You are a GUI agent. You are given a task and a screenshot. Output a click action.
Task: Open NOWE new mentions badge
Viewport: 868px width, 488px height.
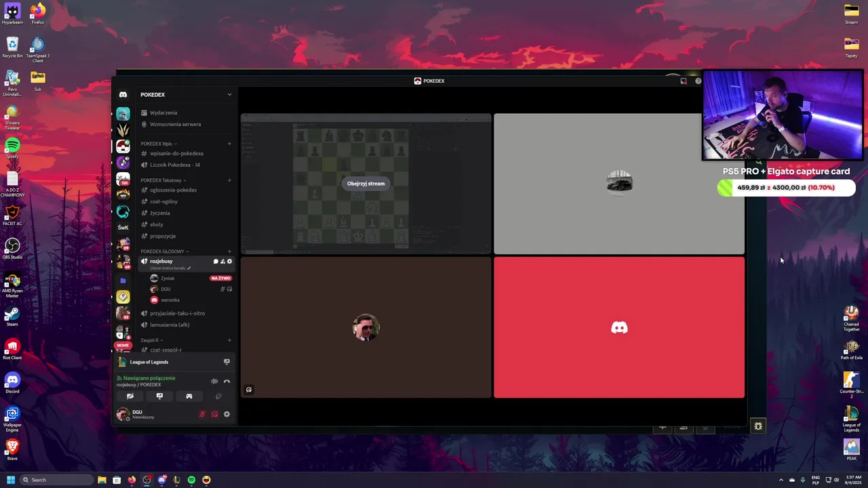pos(123,345)
